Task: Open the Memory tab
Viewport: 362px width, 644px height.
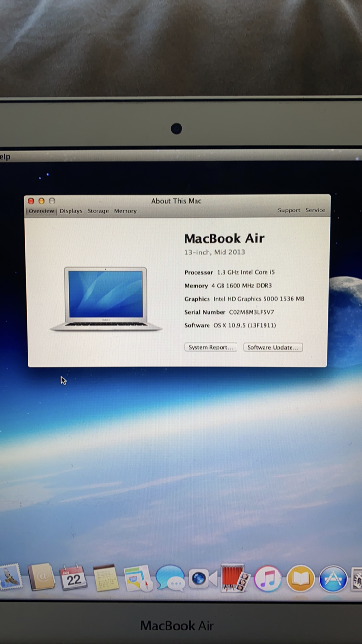Action: (125, 211)
